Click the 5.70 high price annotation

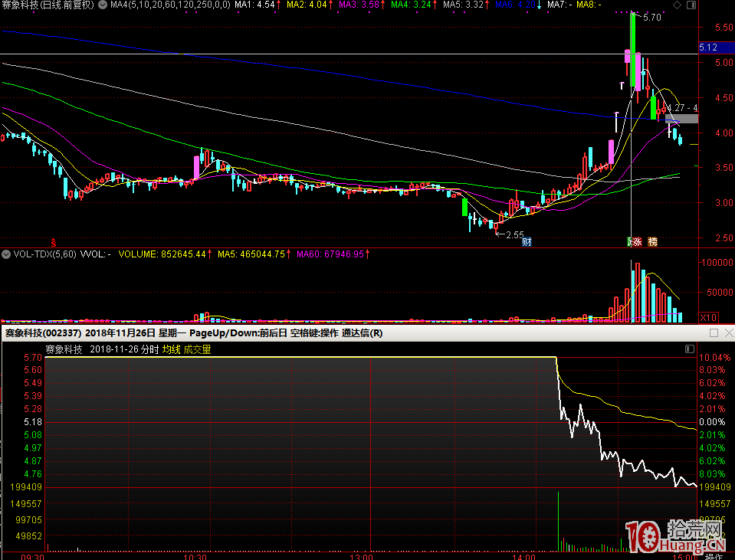[652, 17]
